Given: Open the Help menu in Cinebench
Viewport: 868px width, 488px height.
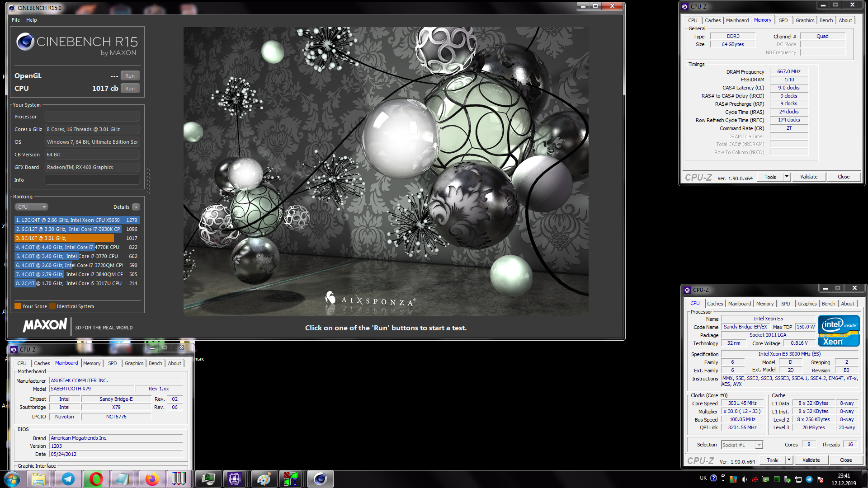Looking at the screenshot, I should (x=32, y=20).
